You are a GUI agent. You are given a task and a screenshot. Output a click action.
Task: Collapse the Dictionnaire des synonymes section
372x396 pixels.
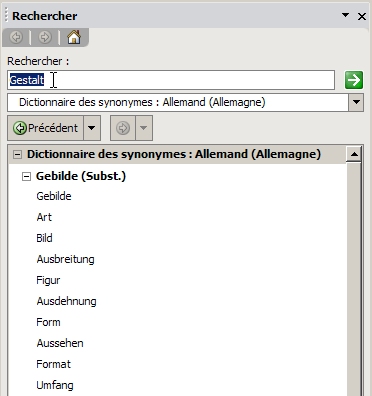(x=17, y=154)
